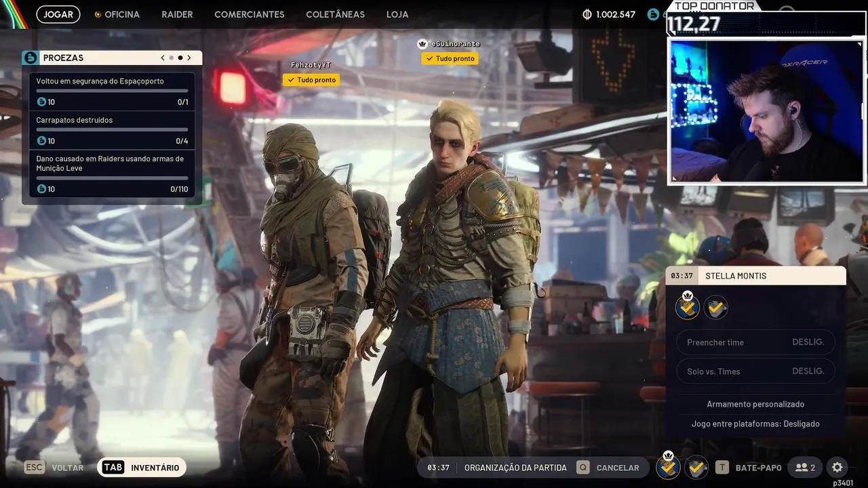Viewport: 868px width, 488px height.
Task: Click progress bar under 'Voltou em segurança do Espaçoporto'
Action: pos(112,91)
